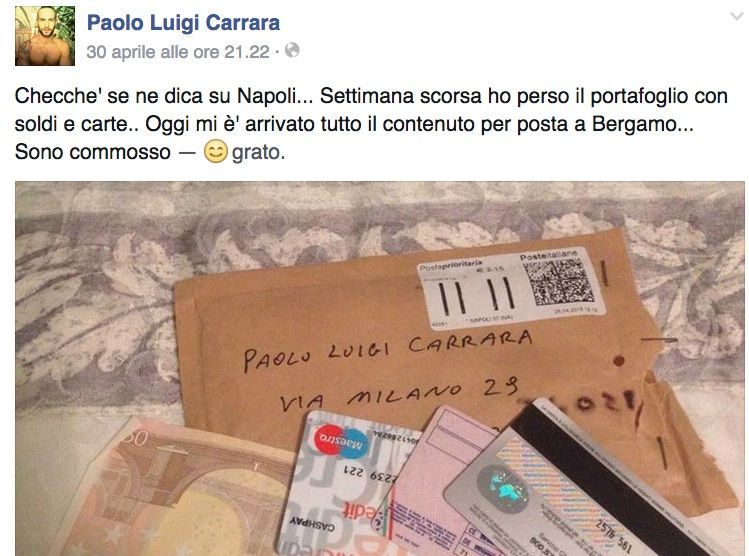Click the smiling emoji before grato
Screen dimensions: 749x556
(215, 151)
